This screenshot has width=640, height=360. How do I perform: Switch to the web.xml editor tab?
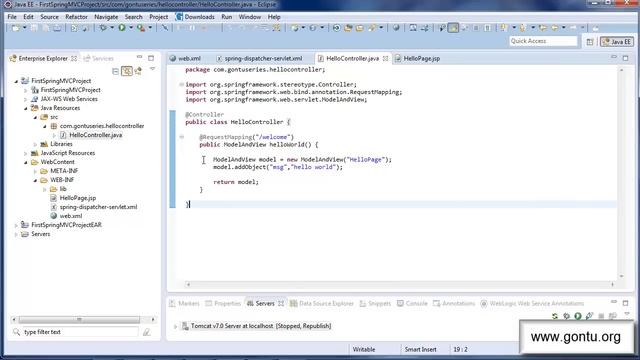coord(186,58)
